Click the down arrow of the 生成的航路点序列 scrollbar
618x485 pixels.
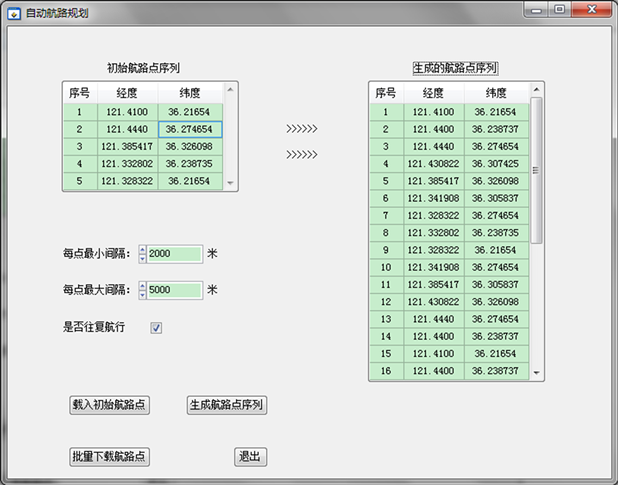(538, 373)
